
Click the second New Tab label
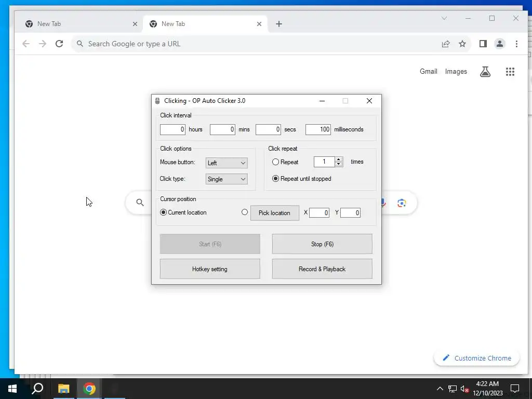pos(173,24)
